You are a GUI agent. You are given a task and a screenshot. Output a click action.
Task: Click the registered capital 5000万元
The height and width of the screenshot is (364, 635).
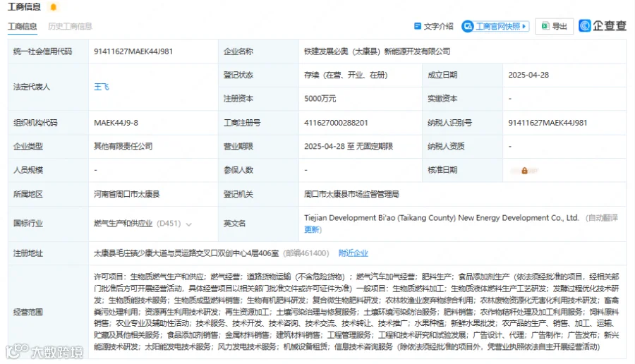[320, 98]
